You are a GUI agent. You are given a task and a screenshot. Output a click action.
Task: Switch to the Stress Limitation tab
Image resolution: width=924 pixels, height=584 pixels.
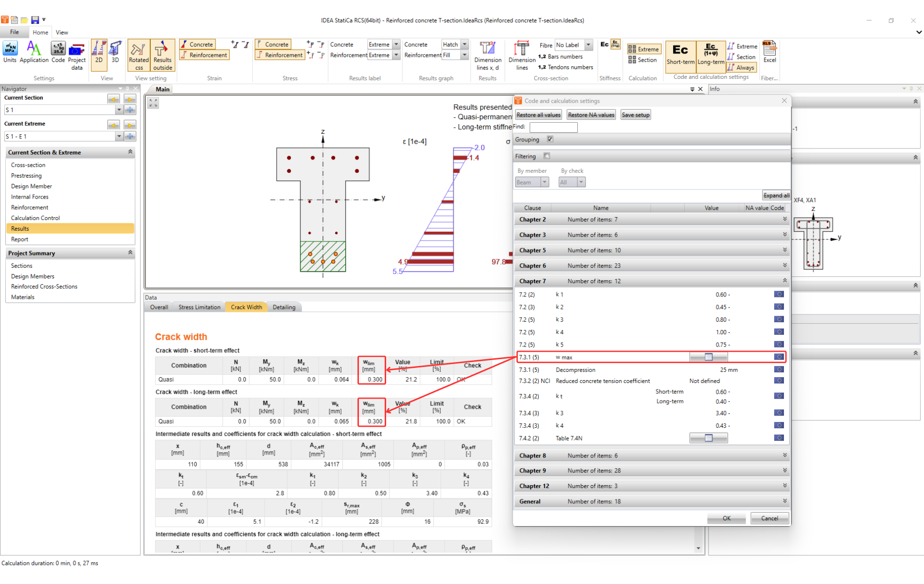(199, 307)
